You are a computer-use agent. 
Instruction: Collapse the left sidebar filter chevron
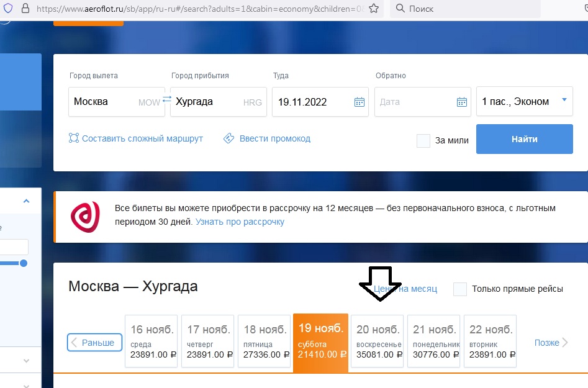(x=26, y=201)
